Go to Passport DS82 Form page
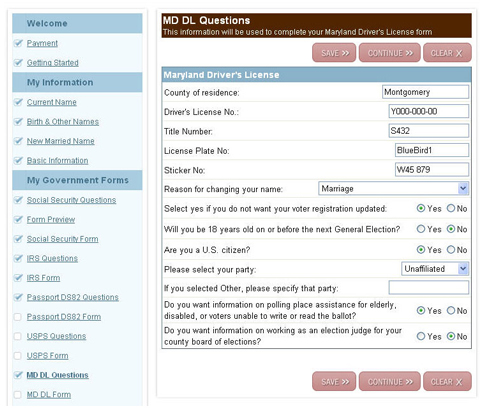Image resolution: width=486 pixels, height=408 pixels. pyautogui.click(x=64, y=317)
